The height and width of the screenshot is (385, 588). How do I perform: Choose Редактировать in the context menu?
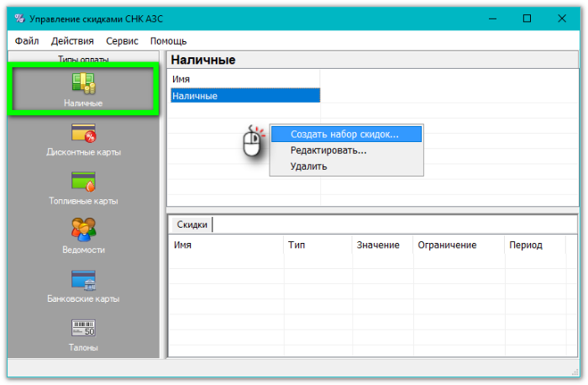click(328, 150)
